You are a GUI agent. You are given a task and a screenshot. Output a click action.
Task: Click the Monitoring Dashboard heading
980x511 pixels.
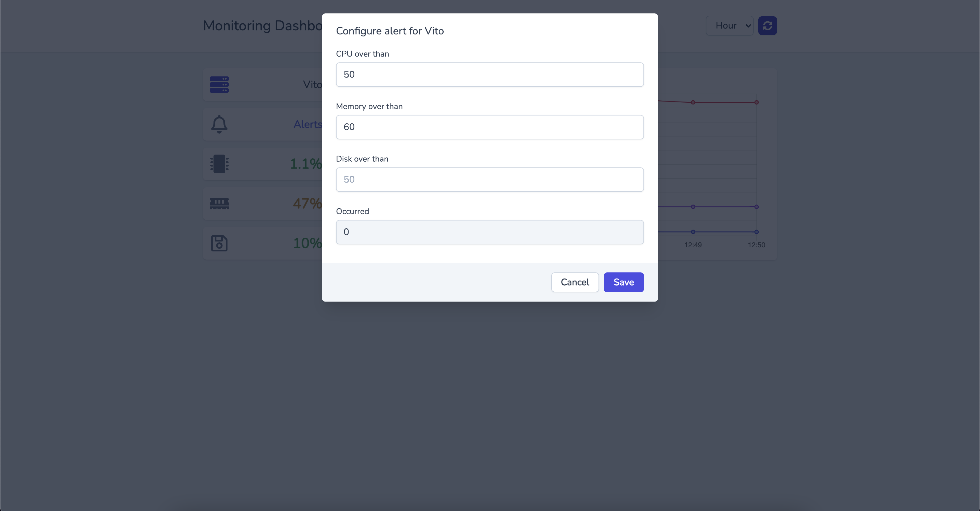pyautogui.click(x=262, y=25)
